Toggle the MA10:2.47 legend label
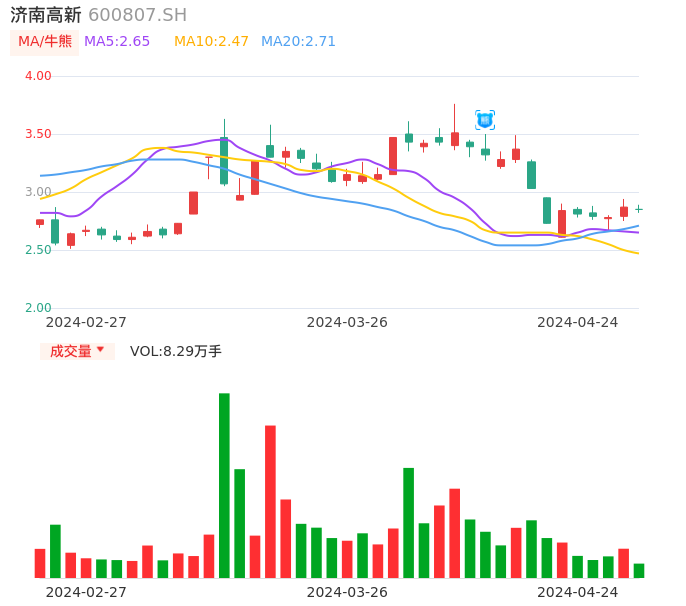This screenshot has width=686, height=606. point(211,42)
